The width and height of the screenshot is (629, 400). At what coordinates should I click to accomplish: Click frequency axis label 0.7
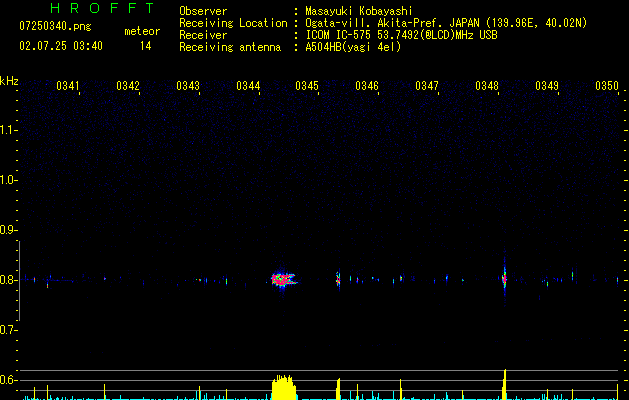[x=8, y=330]
